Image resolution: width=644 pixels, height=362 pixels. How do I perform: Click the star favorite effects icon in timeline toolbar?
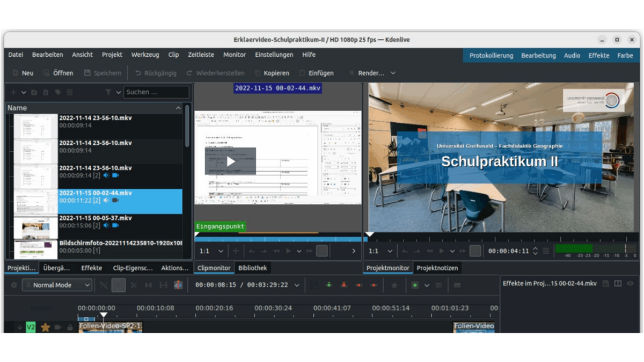(x=394, y=285)
